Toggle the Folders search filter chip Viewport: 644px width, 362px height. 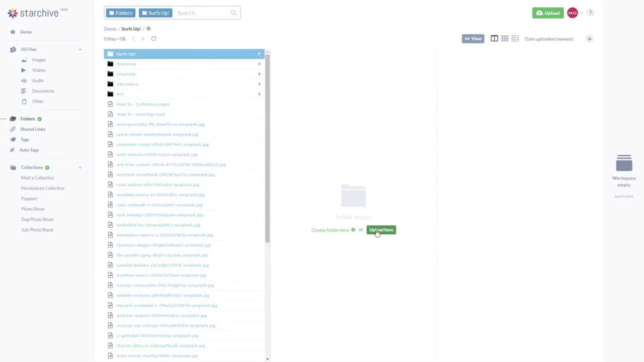click(x=120, y=13)
